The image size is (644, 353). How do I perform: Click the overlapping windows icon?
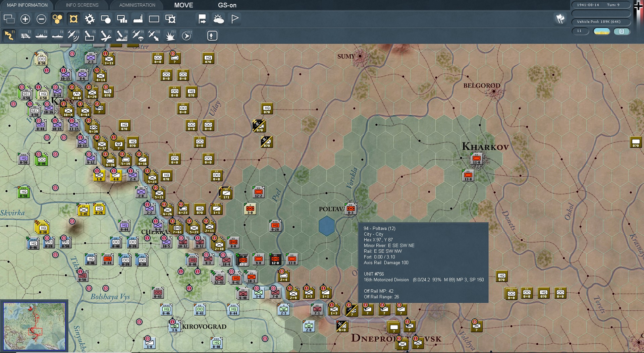[x=9, y=19]
